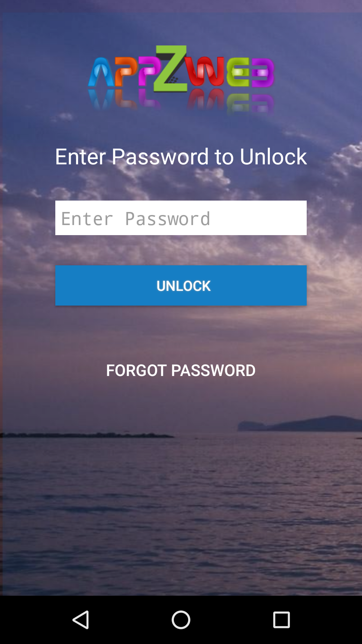Tap the magenta P letter in the logo
This screenshot has width=362, height=644.
pos(147,72)
